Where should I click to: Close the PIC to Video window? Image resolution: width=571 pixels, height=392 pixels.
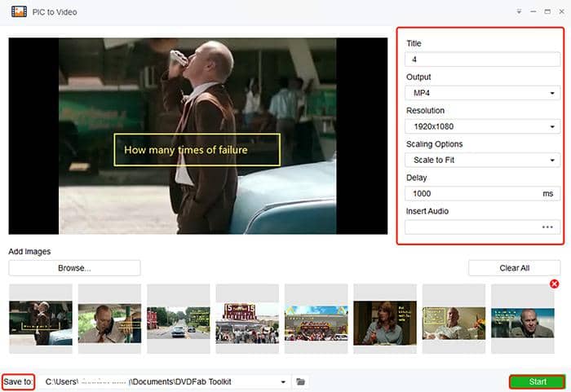click(561, 11)
